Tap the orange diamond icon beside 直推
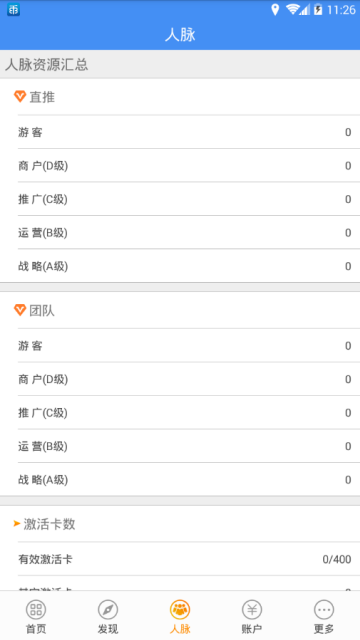360x640 pixels. tap(20, 96)
